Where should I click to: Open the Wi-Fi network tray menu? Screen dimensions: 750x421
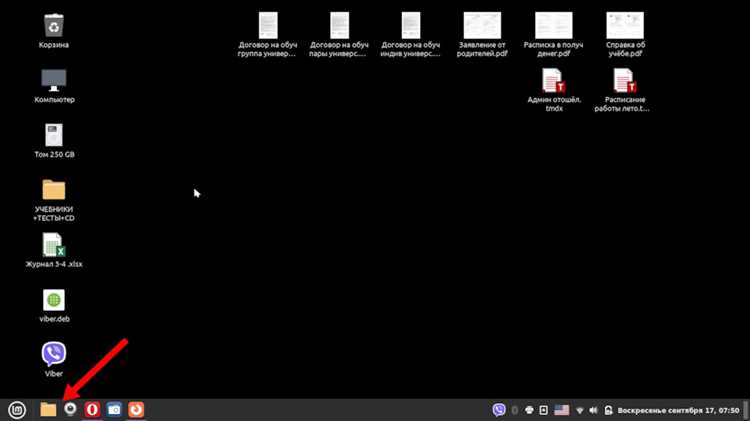(580, 410)
